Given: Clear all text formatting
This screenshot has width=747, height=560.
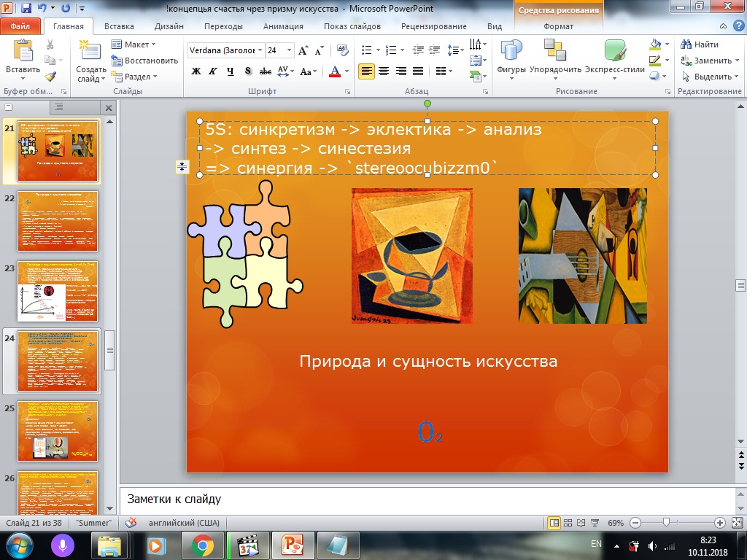Looking at the screenshot, I should tap(342, 50).
